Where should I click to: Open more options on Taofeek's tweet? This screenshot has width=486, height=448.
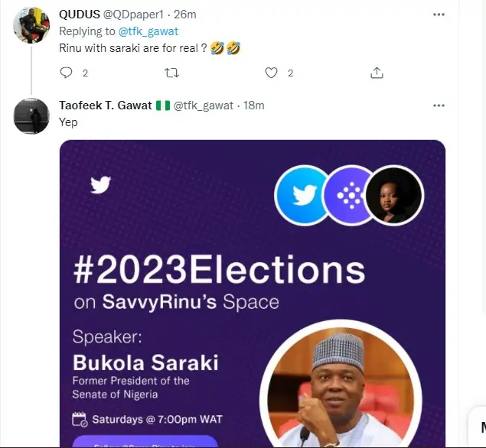[439, 106]
